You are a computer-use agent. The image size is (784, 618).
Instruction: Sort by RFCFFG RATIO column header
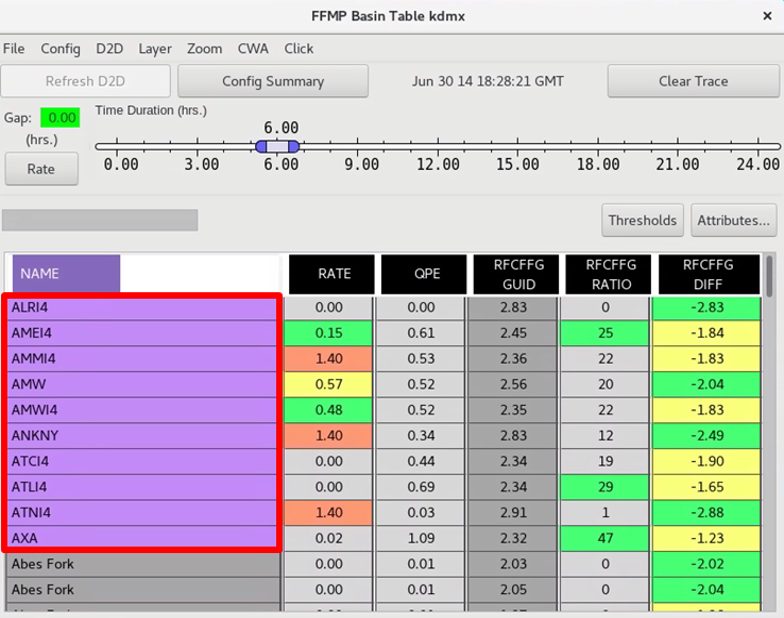(608, 274)
